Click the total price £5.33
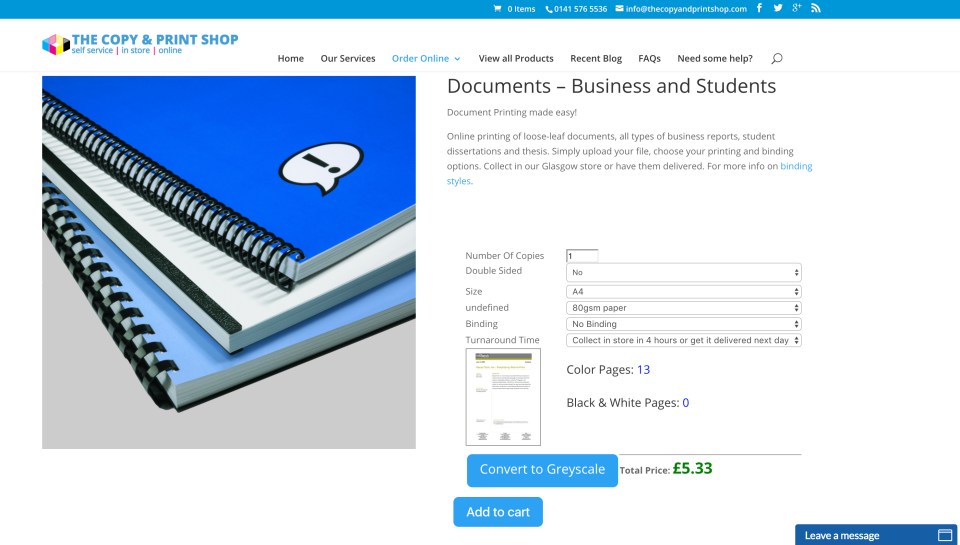 (692, 468)
